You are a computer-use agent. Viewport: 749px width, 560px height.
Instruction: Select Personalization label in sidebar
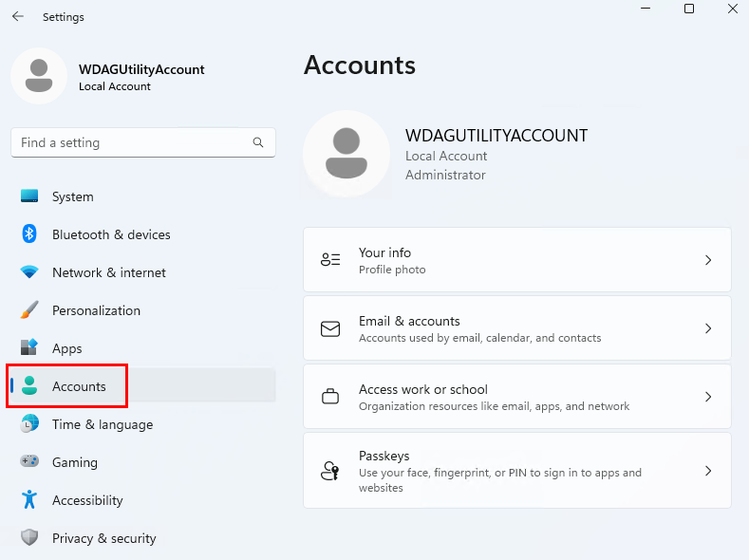pyautogui.click(x=96, y=310)
